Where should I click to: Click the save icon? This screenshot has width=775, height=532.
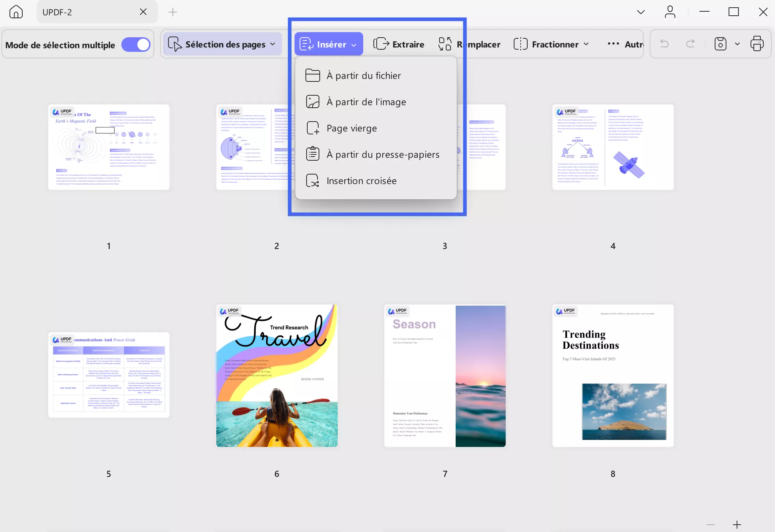[x=720, y=44]
